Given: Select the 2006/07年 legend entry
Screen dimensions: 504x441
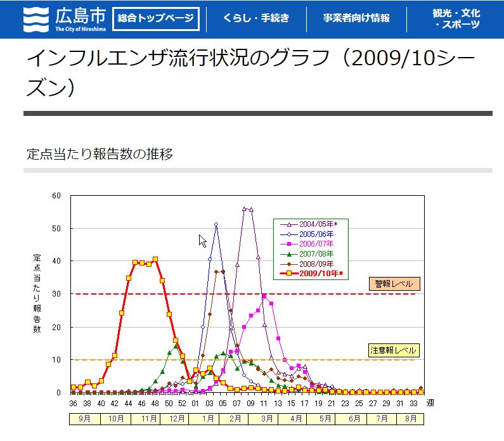Looking at the screenshot, I should pyautogui.click(x=307, y=244).
